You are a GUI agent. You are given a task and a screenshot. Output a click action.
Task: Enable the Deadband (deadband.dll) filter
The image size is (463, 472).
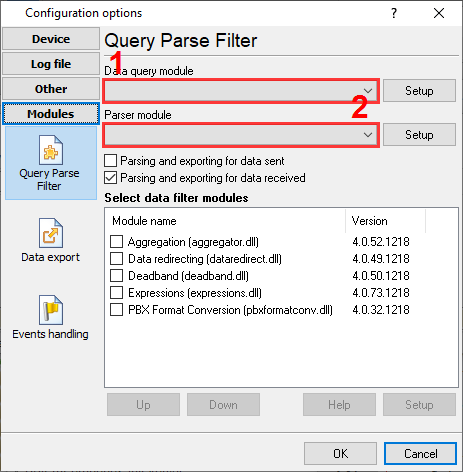pos(116,276)
